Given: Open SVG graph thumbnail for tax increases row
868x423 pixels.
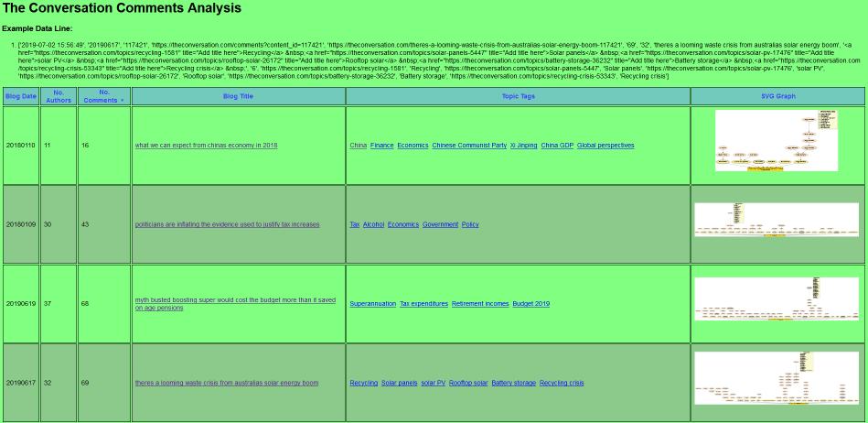Looking at the screenshot, I should pyautogui.click(x=777, y=220).
